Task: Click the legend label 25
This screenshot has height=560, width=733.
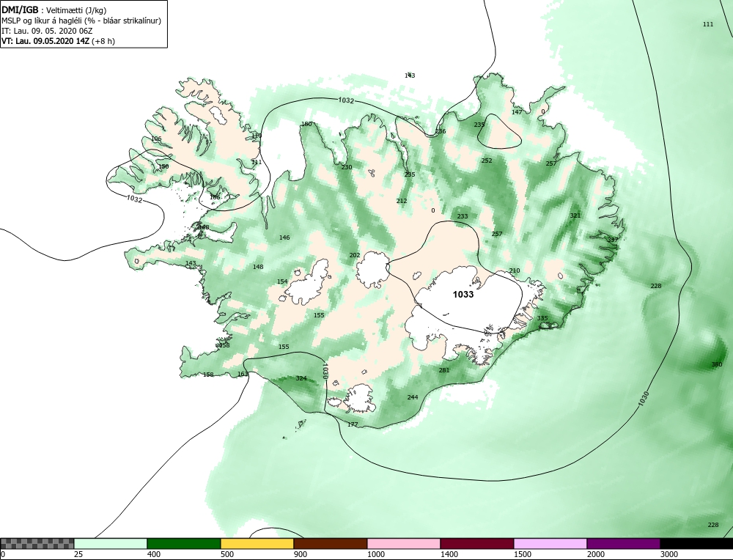Action: (78, 554)
